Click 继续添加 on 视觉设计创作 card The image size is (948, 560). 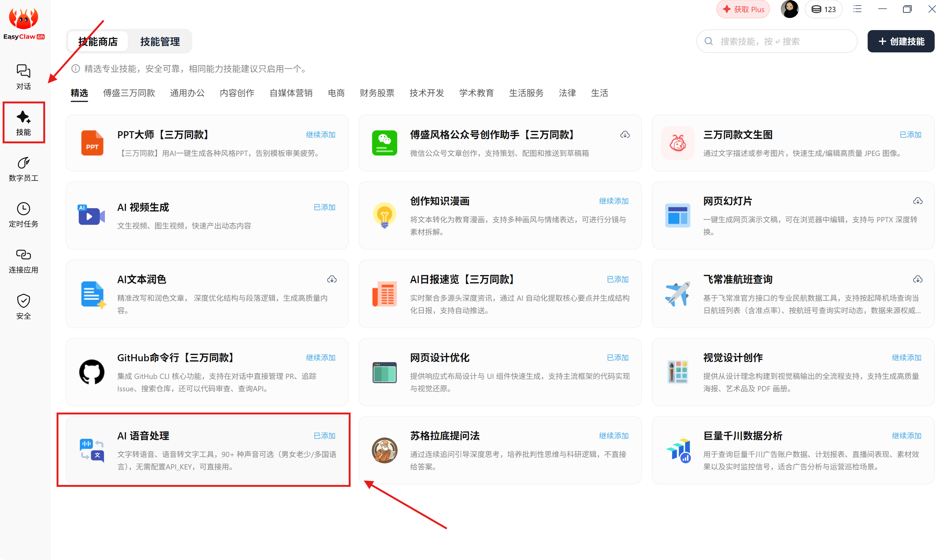tap(906, 357)
